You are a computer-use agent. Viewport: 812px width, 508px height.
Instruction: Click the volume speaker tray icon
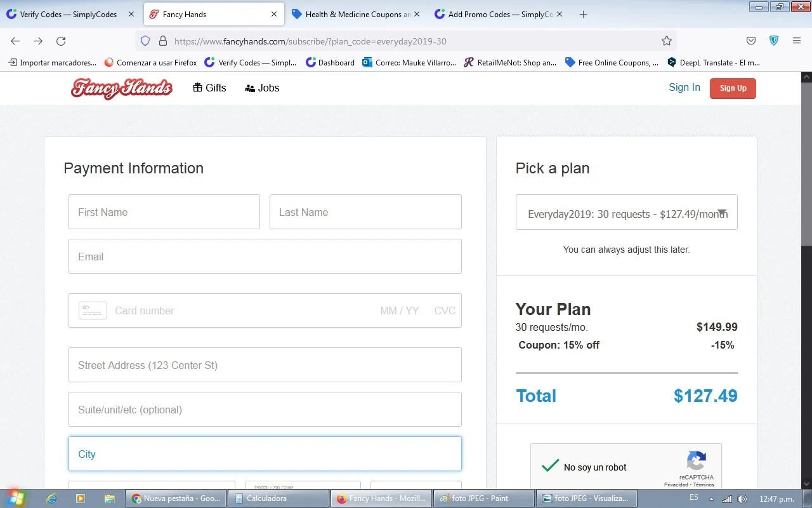[742, 499]
